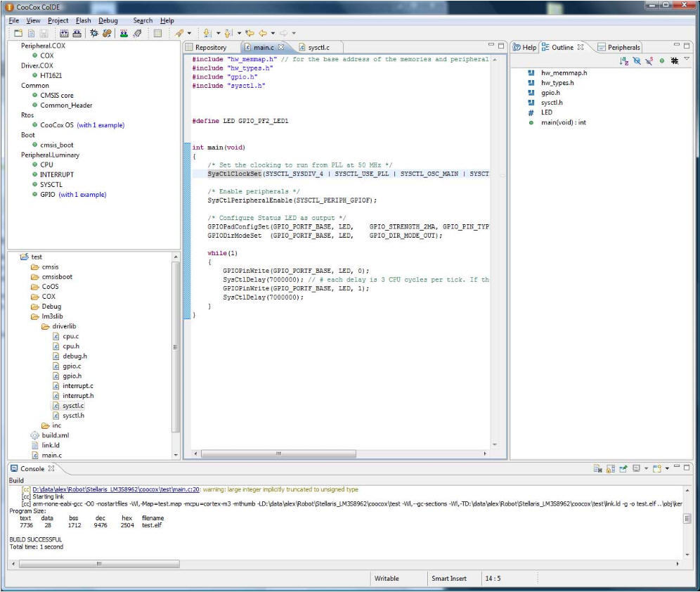Open the main.c:20 warning link in console

coord(116,489)
